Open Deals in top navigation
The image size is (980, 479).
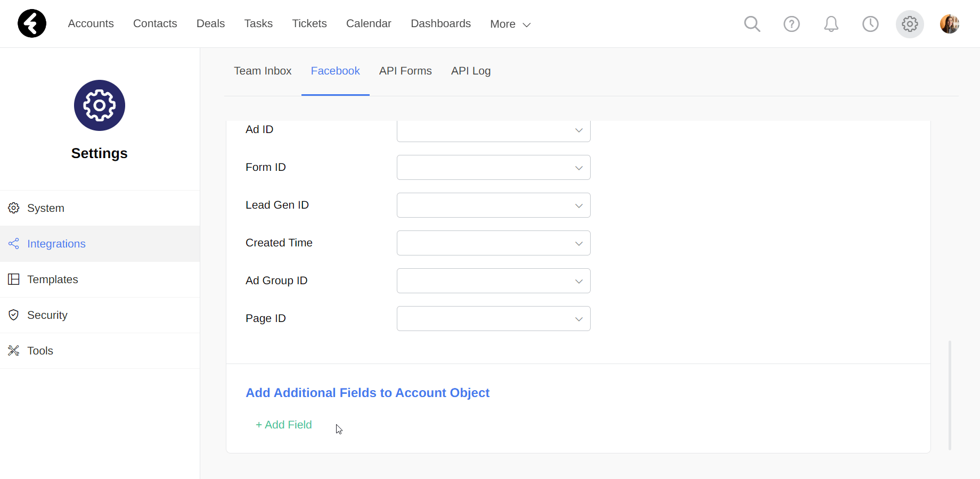[210, 23]
